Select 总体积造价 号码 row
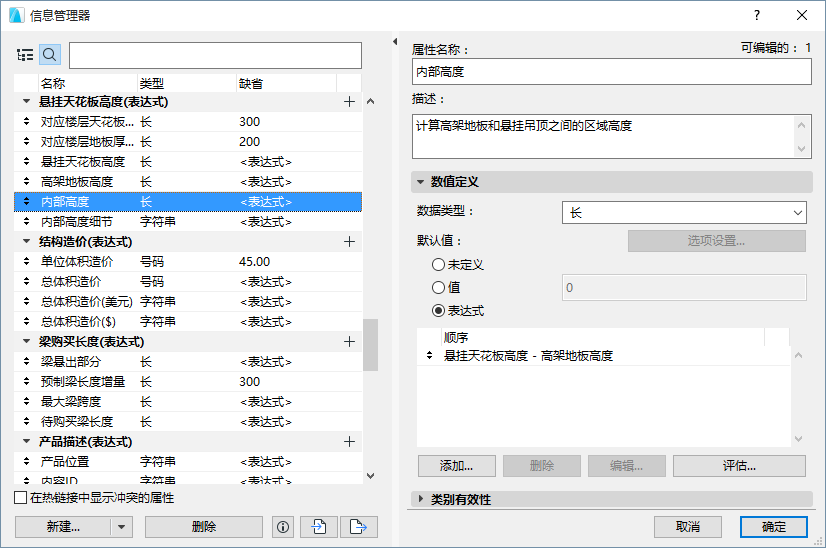 tap(188, 282)
